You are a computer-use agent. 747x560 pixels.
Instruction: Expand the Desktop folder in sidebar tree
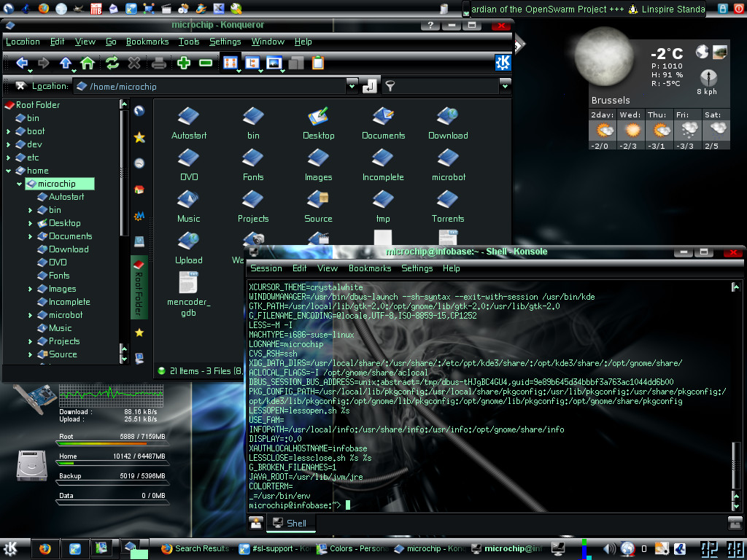point(30,223)
